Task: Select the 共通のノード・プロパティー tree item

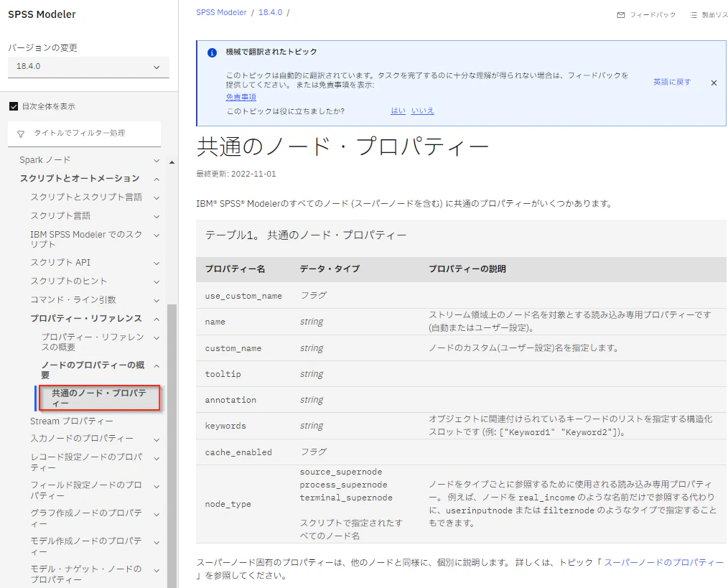Action: 99,398
